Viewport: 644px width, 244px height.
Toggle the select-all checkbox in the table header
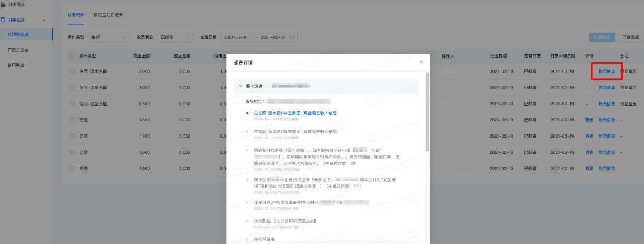(73, 56)
